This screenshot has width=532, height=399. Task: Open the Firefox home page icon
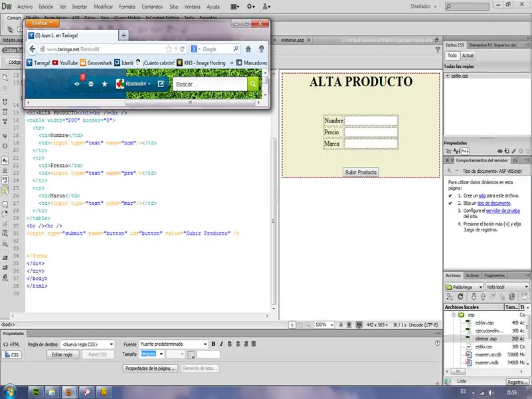248,49
